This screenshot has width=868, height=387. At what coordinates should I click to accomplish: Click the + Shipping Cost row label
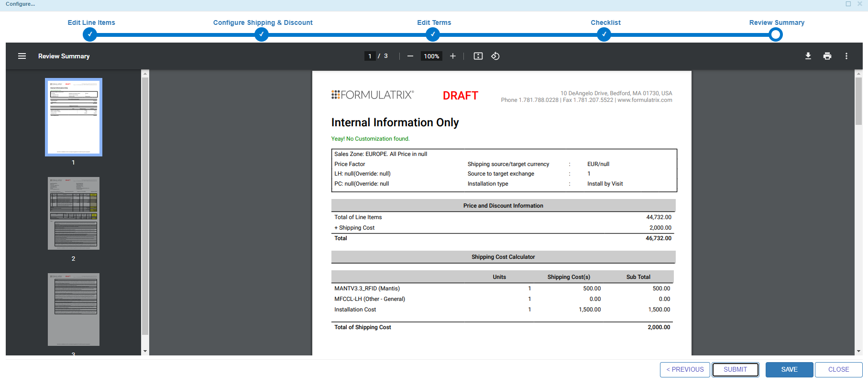tap(354, 228)
